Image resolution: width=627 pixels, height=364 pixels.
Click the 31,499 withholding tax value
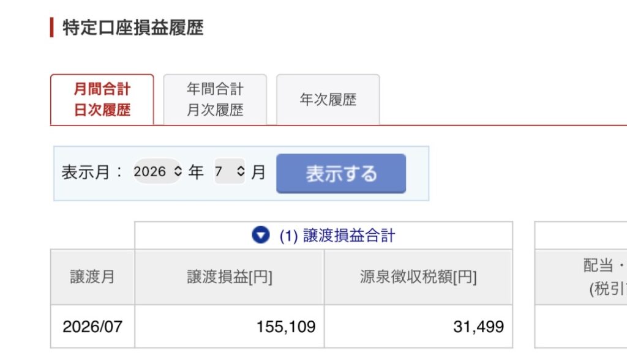478,327
